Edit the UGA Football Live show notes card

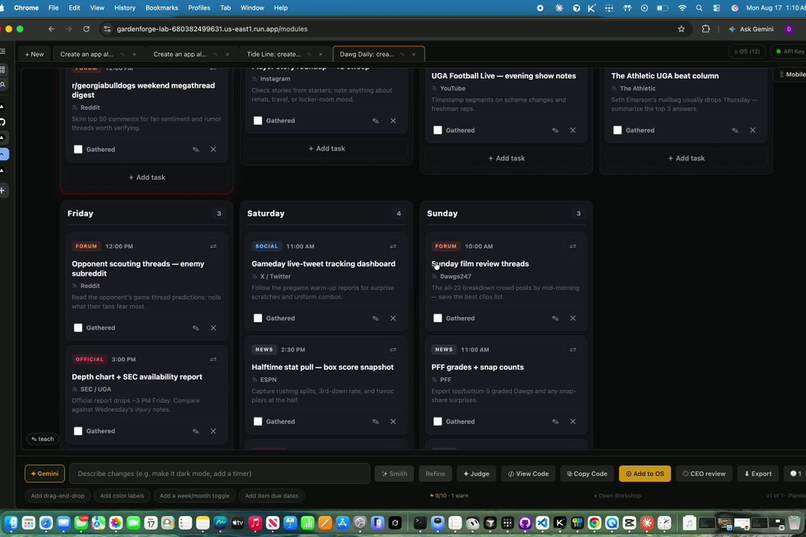click(555, 131)
